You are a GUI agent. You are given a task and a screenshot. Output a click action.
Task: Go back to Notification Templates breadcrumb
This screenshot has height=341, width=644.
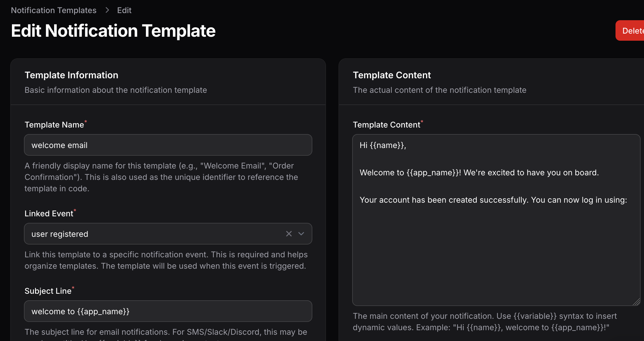pos(54,10)
